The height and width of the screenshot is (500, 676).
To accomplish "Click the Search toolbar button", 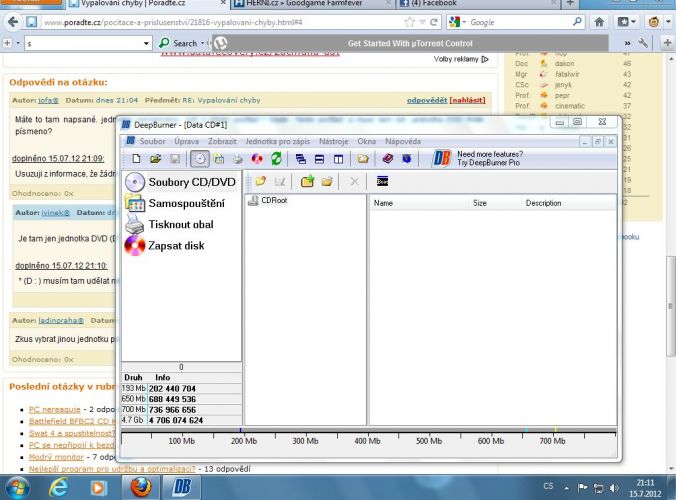I will tap(178, 43).
